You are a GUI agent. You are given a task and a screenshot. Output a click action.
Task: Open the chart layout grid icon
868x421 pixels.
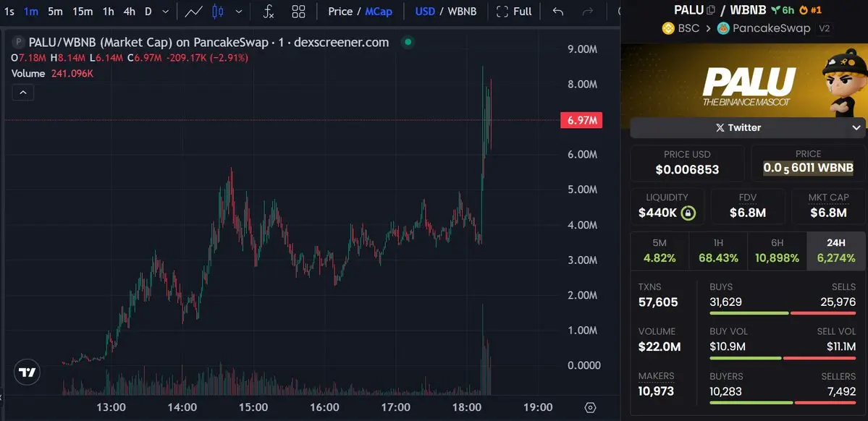(298, 12)
